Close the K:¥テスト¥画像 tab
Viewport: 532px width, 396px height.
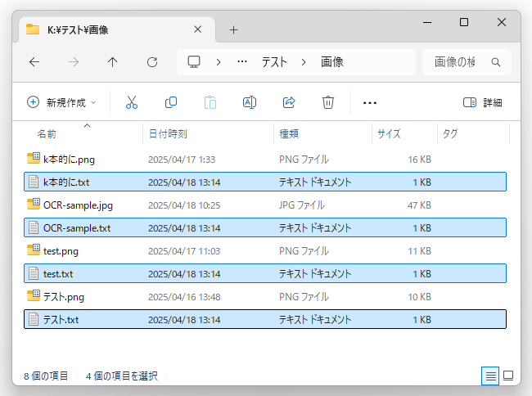point(198,29)
